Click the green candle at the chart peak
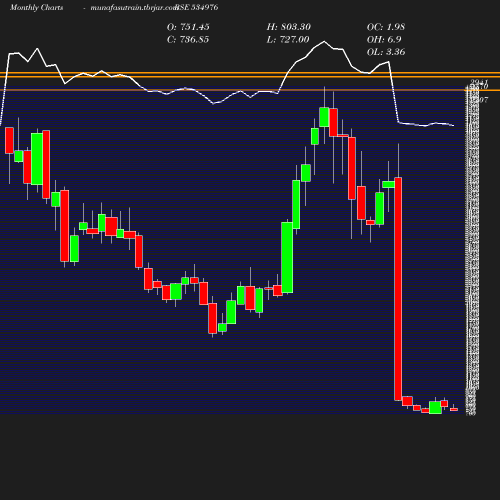Image resolution: width=500 pixels, height=500 pixels. coord(324,117)
